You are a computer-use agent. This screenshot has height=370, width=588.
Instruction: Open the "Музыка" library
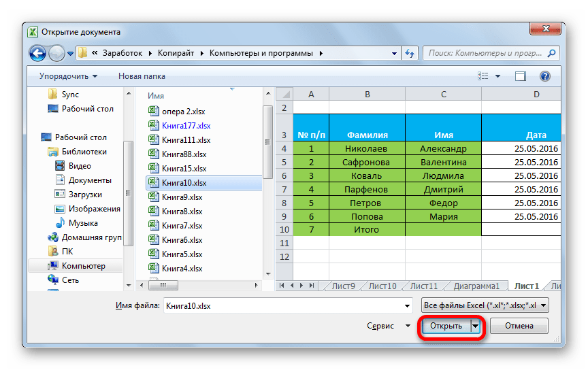pos(76,222)
